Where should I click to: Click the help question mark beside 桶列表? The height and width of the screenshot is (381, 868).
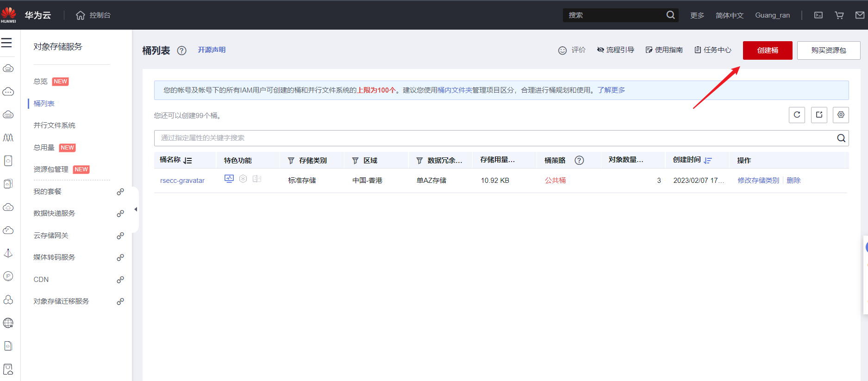pyautogui.click(x=182, y=50)
